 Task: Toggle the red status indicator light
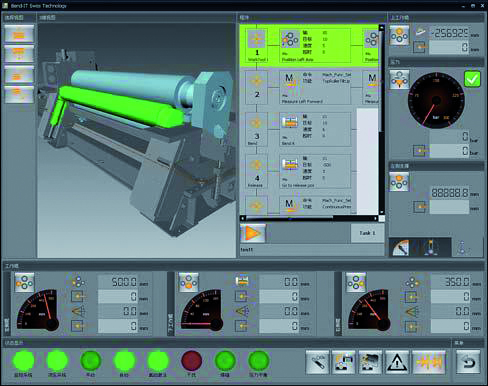click(191, 360)
